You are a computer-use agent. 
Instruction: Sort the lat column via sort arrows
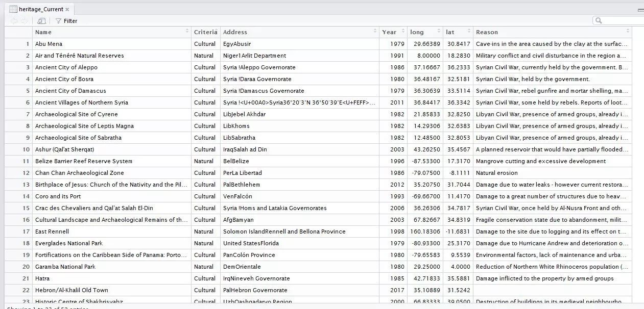469,32
